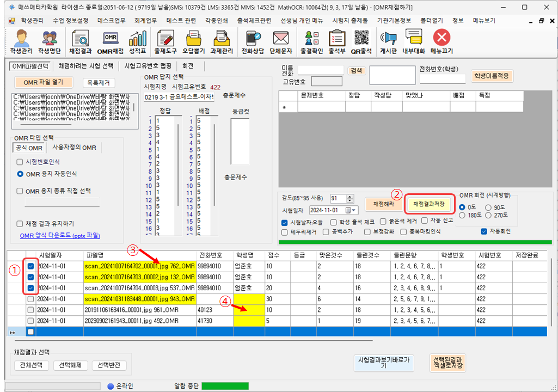Select the 90도 rotation radio button

coord(489,207)
